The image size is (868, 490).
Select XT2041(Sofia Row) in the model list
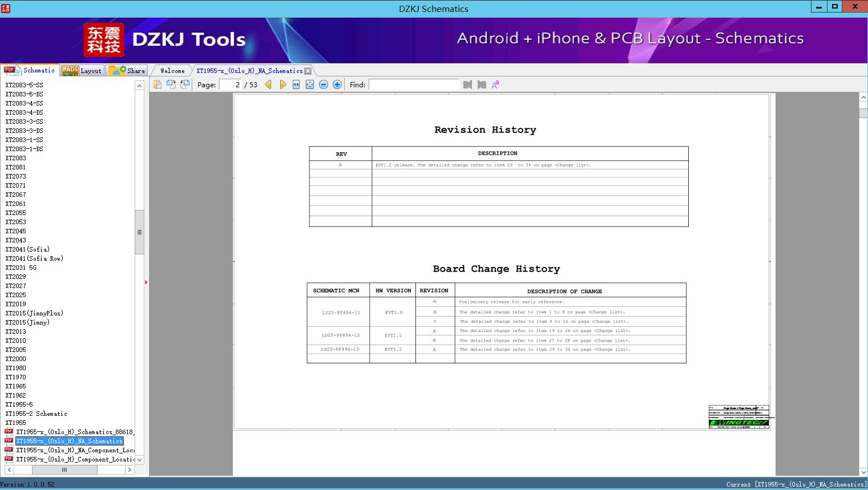34,258
